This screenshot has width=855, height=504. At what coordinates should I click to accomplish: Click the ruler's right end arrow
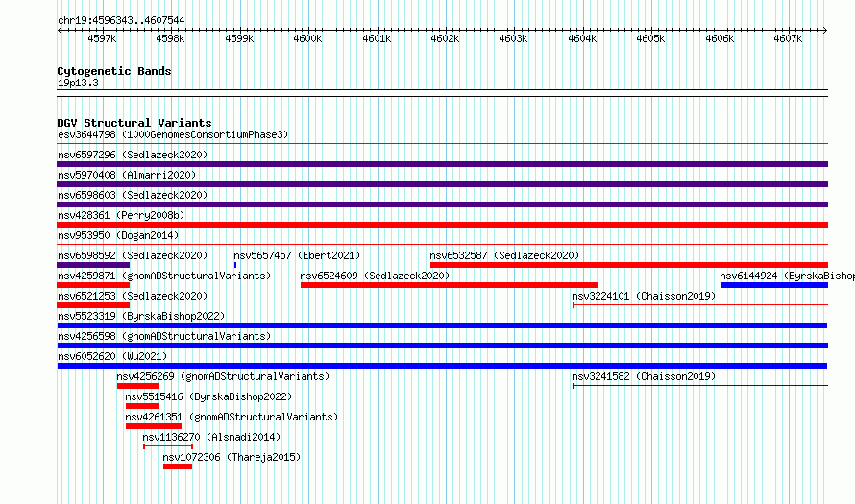[825, 30]
